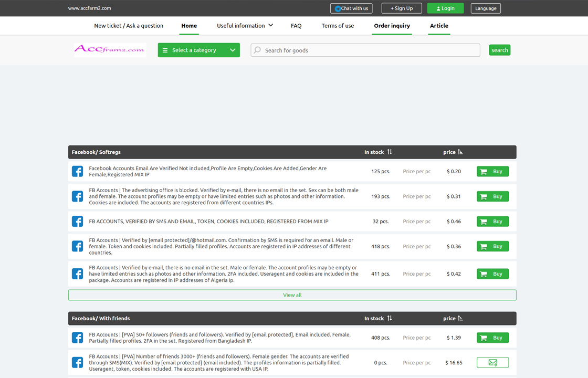Image resolution: width=588 pixels, height=378 pixels.
Task: Buy the $0.42 Algeria IP accounts
Action: [x=493, y=274]
